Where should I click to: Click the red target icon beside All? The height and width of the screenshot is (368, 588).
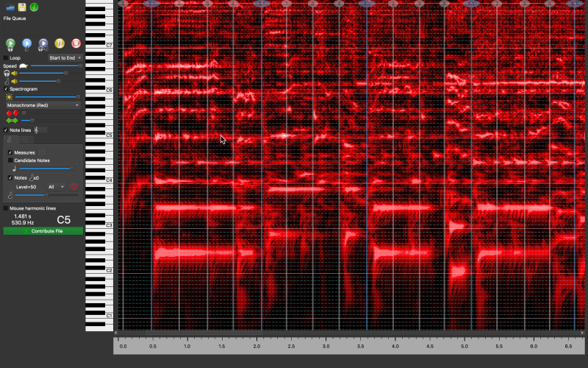tap(73, 187)
